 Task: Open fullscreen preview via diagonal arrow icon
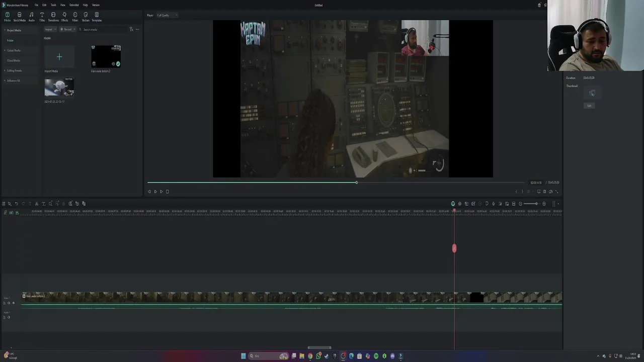(556, 192)
